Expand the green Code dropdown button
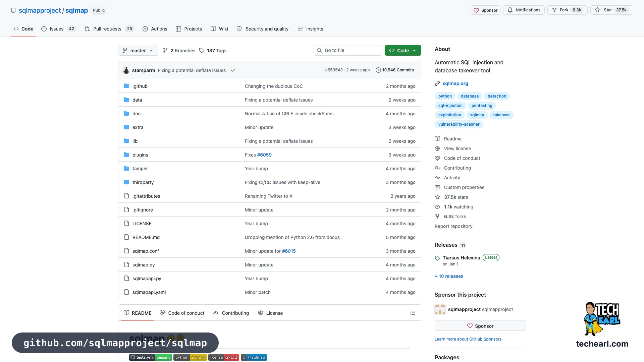This screenshot has width=644, height=362. coord(403,51)
